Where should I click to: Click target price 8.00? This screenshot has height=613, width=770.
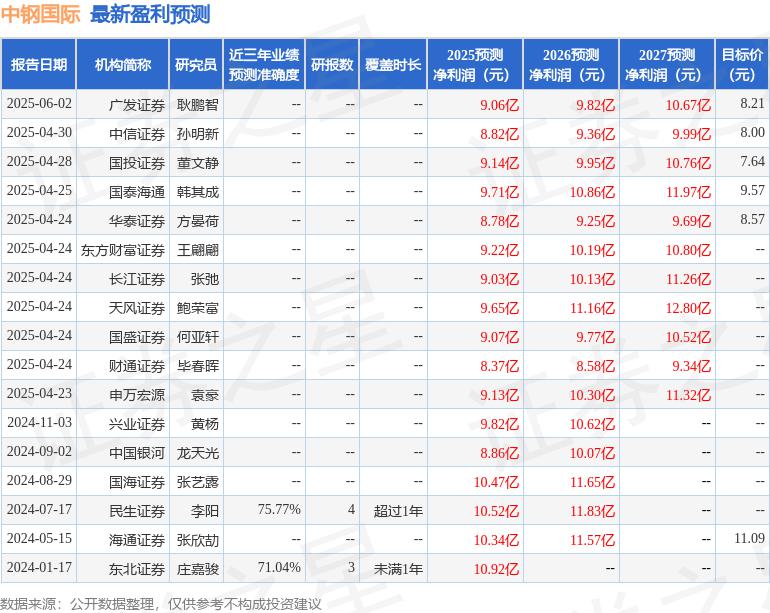[x=752, y=133]
